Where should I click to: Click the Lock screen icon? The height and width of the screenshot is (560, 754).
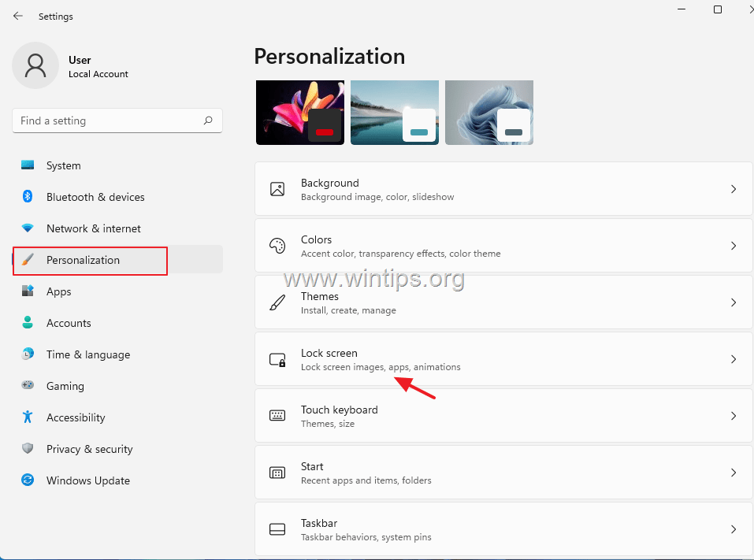pyautogui.click(x=277, y=360)
